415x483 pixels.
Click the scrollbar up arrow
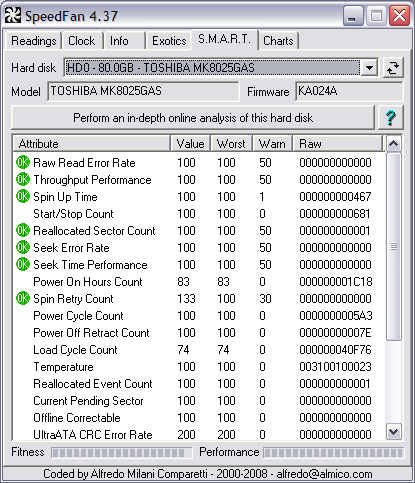[394, 144]
